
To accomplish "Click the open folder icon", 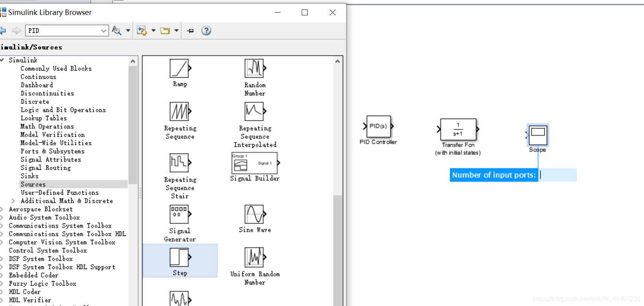I will point(165,31).
